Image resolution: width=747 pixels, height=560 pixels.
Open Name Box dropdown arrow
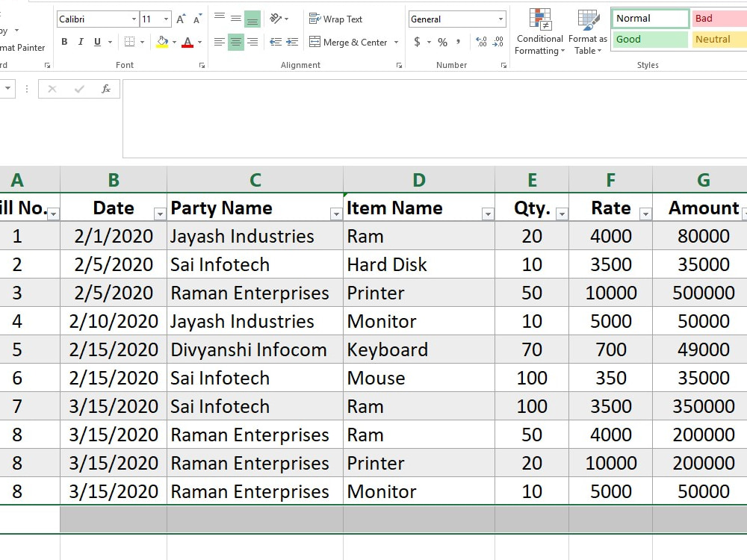pos(8,89)
